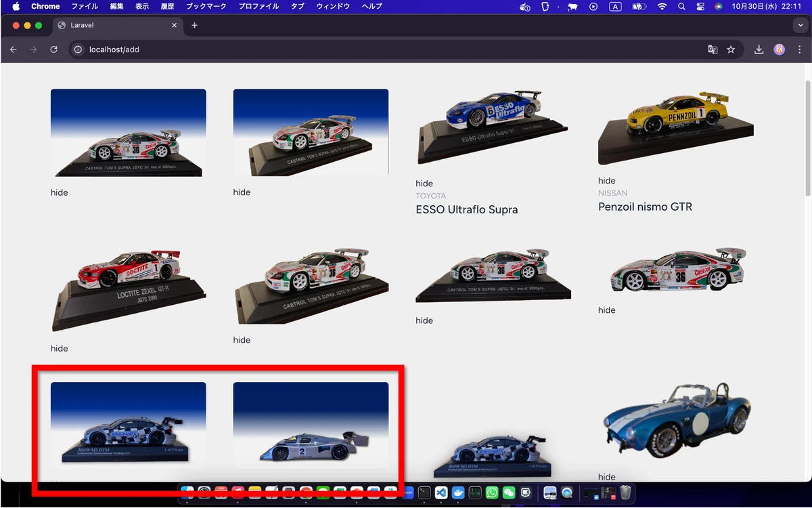
Task: Go back using the browser back arrow
Action: click(13, 49)
